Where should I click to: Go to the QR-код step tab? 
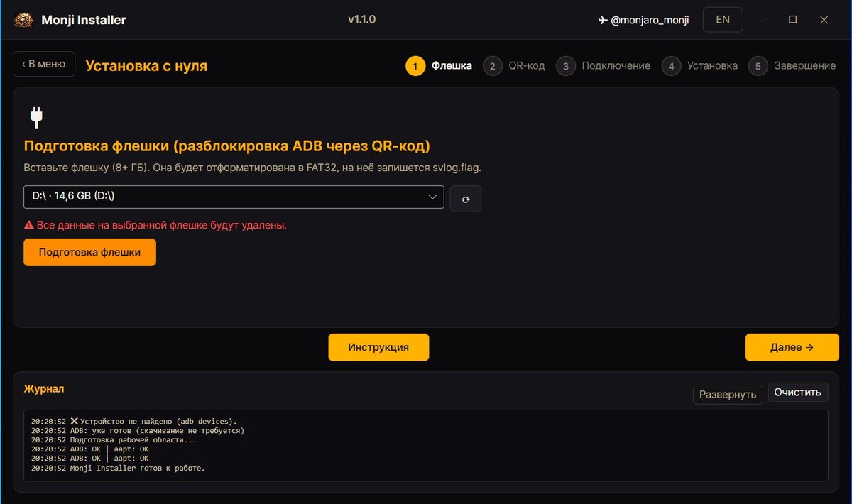(514, 66)
